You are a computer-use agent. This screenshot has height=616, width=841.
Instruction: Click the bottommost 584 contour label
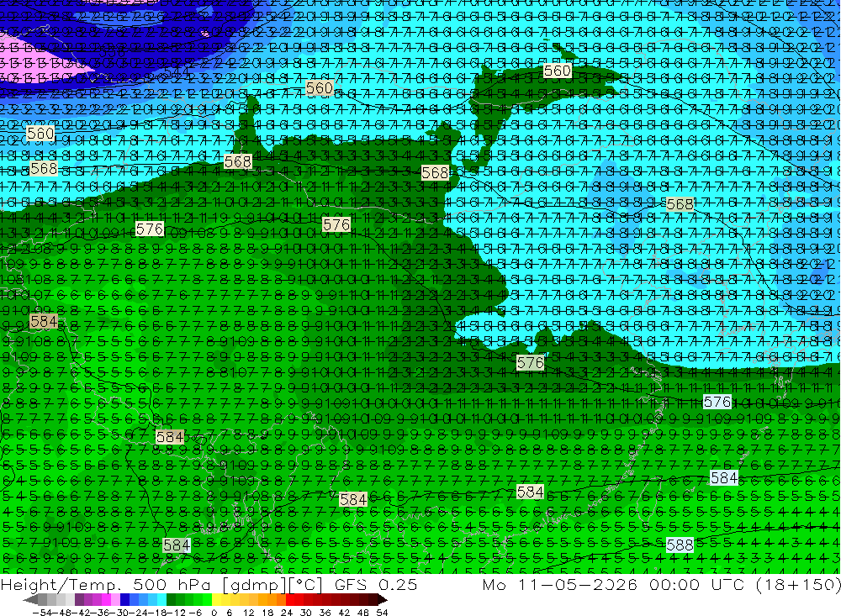tap(177, 545)
